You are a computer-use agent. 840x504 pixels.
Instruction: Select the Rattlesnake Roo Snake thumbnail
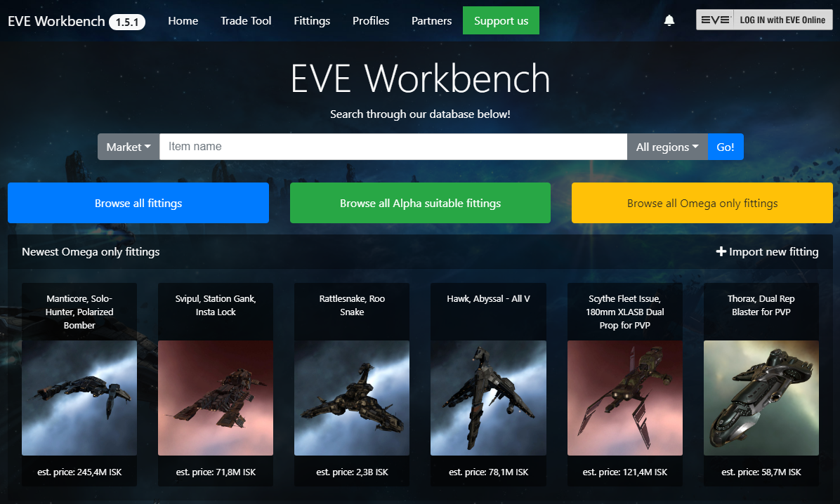coord(352,398)
